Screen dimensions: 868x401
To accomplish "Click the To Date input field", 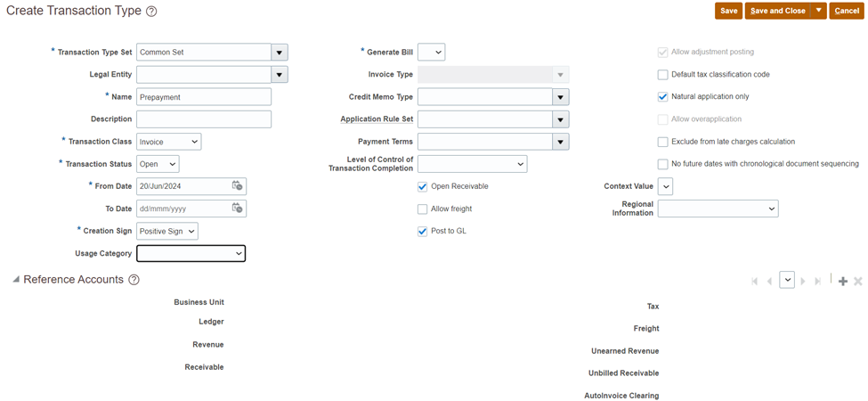I will click(x=183, y=209).
